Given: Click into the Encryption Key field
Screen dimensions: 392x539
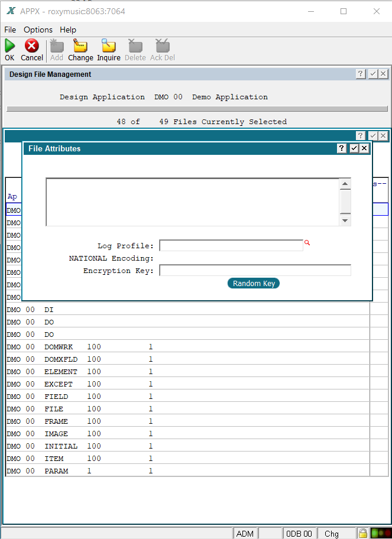Looking at the screenshot, I should click(255, 270).
